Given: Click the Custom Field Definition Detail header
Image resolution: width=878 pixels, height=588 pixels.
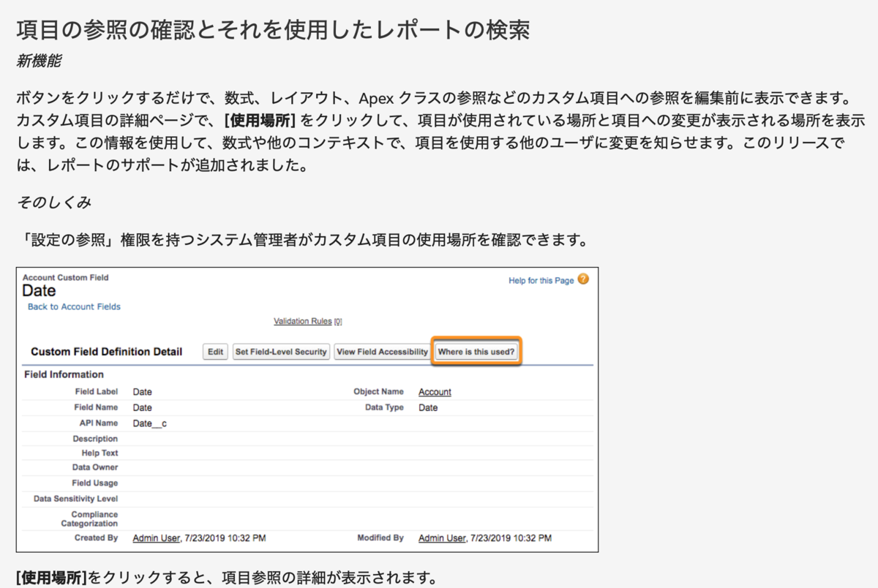Looking at the screenshot, I should click(x=107, y=351).
